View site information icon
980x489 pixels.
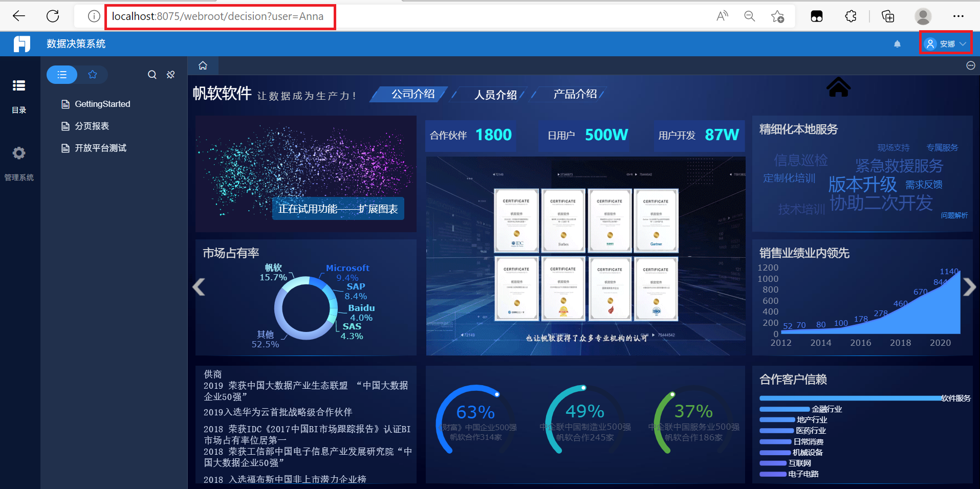(94, 16)
